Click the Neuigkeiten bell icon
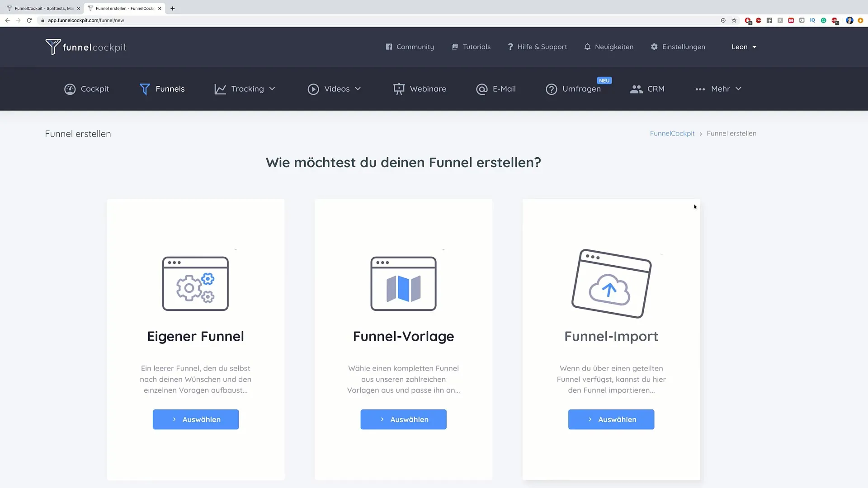 tap(587, 47)
